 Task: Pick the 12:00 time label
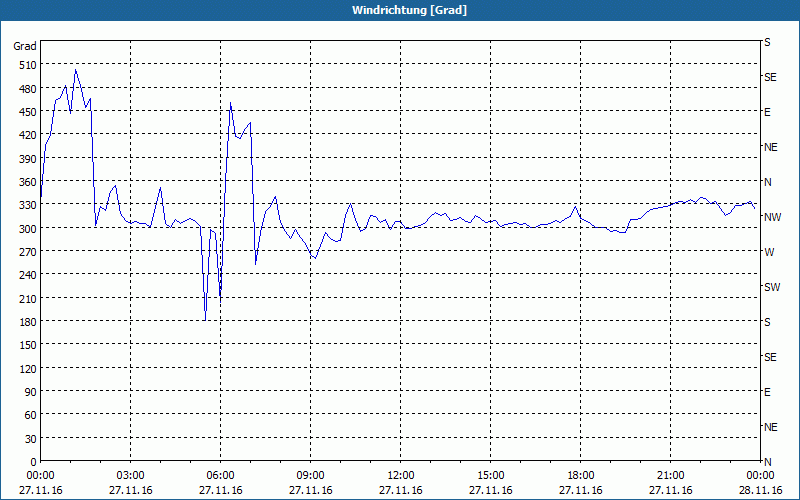[x=401, y=476]
